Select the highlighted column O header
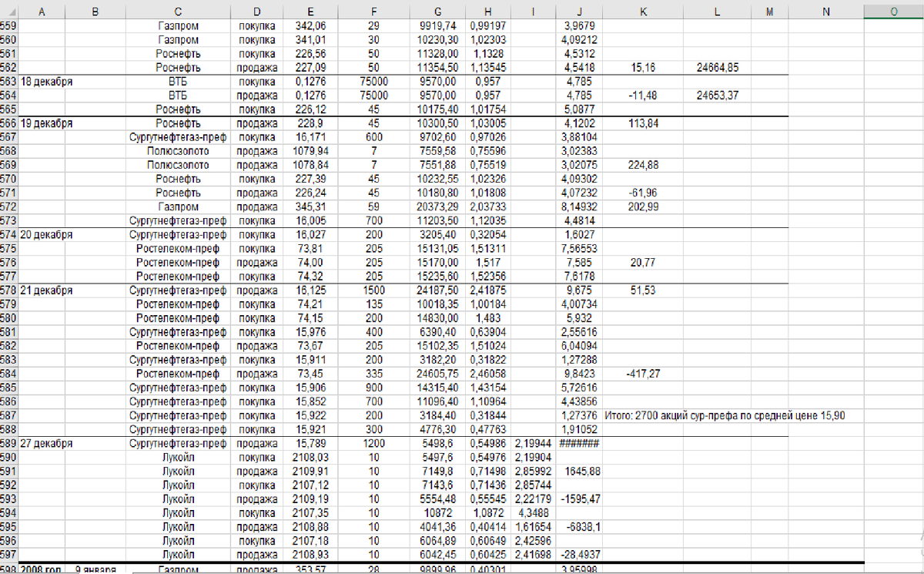 (894, 12)
